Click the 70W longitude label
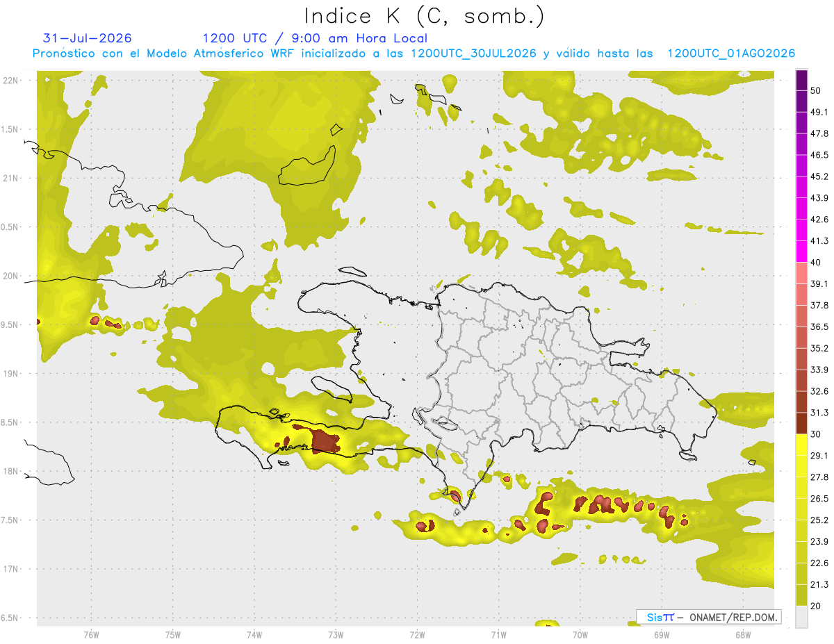 (x=580, y=634)
